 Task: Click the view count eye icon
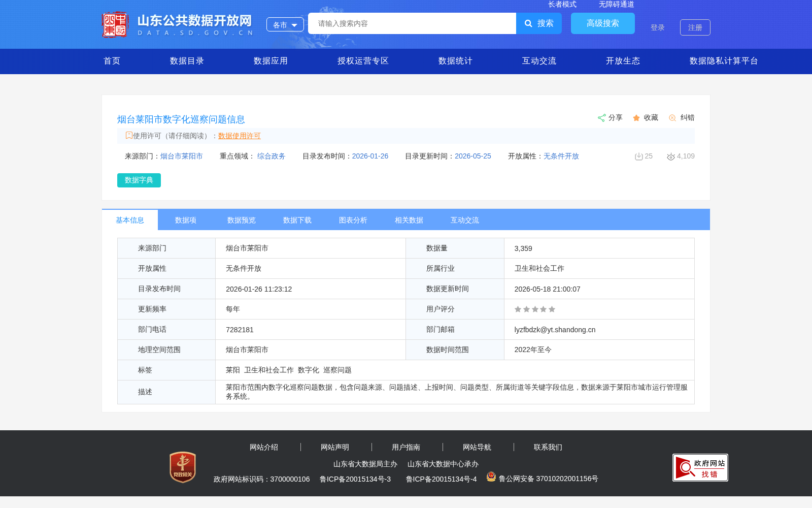tap(671, 156)
